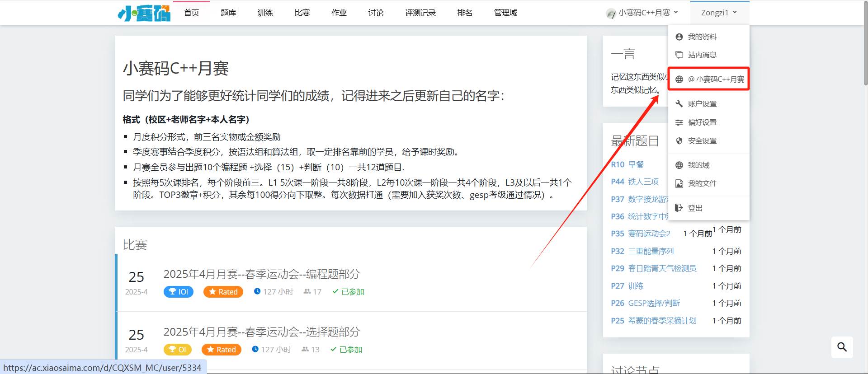Click the search magnifier floating button
Screen dimensions: 868x374
(842, 347)
